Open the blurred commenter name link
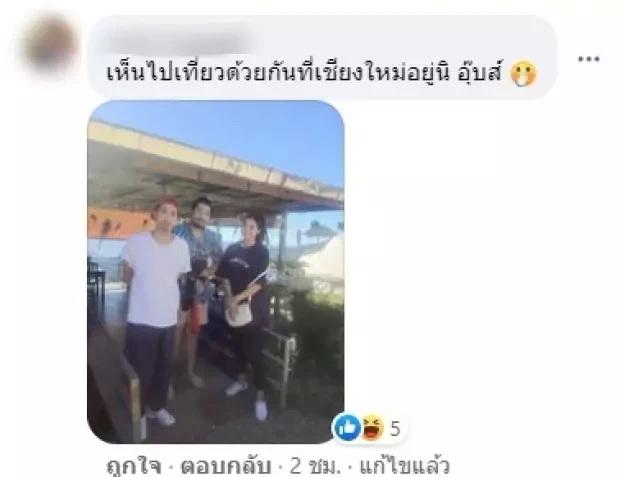Screen dimensions: 620x477 point(178,41)
